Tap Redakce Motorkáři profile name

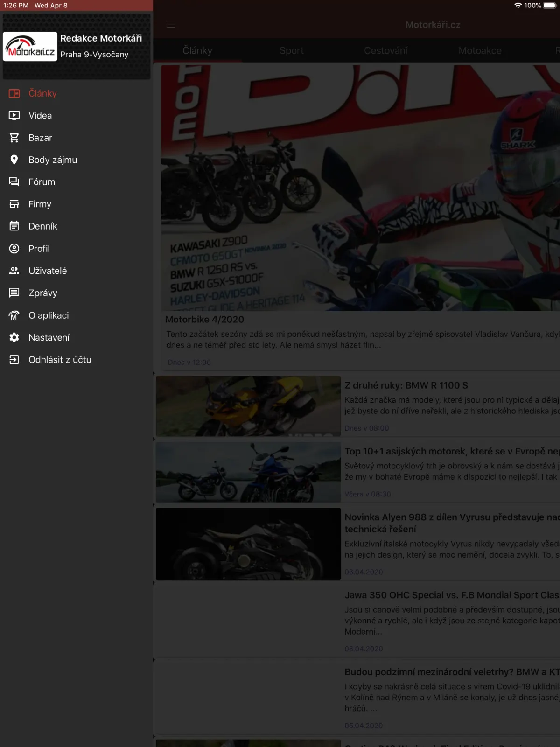coord(101,38)
